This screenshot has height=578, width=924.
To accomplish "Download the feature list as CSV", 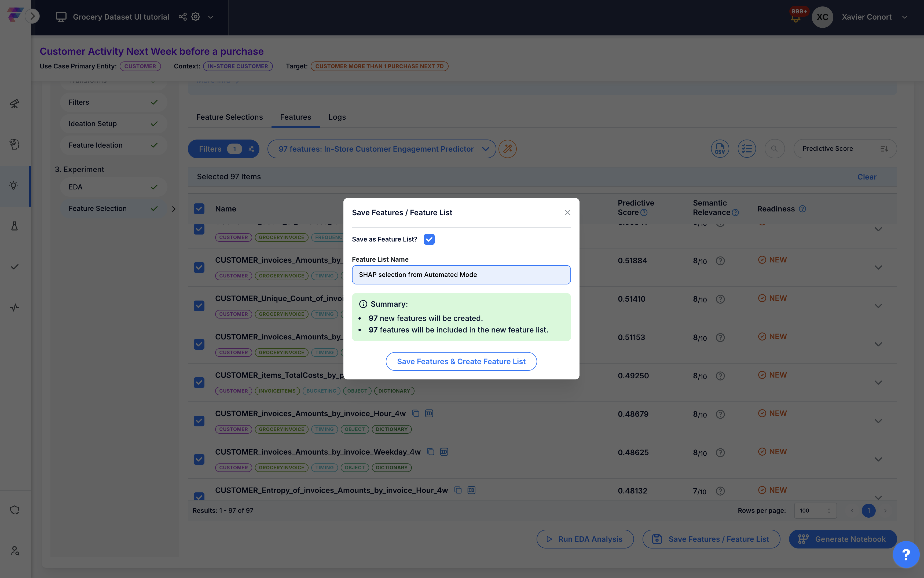I will pos(720,149).
